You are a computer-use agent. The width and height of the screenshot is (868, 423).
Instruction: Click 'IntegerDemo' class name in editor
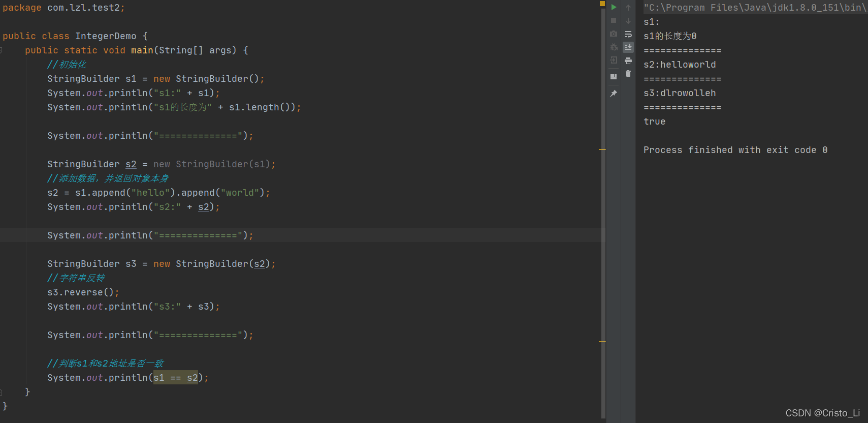pos(106,36)
